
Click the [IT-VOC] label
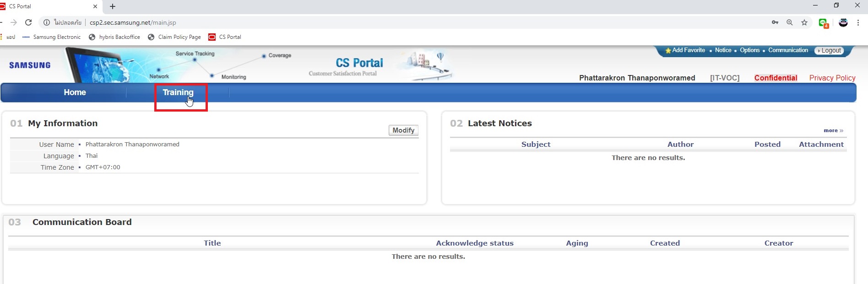coord(725,78)
